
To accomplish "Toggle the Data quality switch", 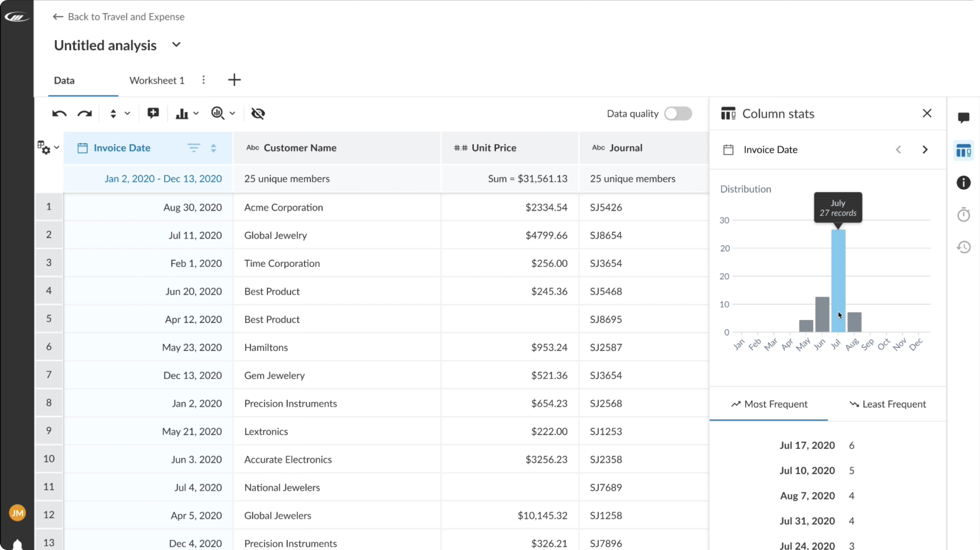I will [x=678, y=113].
